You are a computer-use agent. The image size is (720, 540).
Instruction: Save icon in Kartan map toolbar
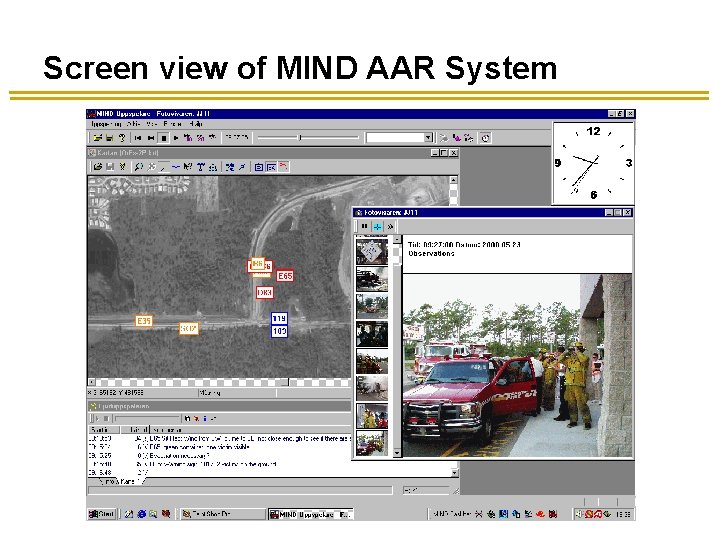click(110, 167)
